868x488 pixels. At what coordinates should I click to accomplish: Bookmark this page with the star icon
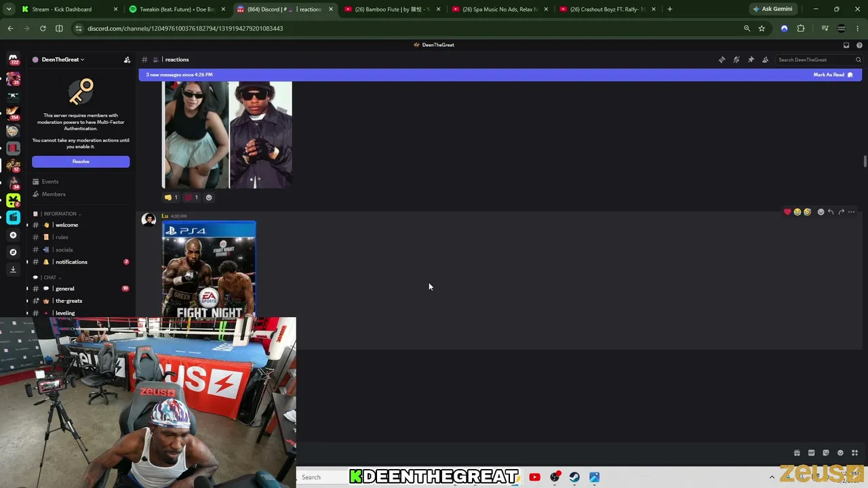point(762,28)
